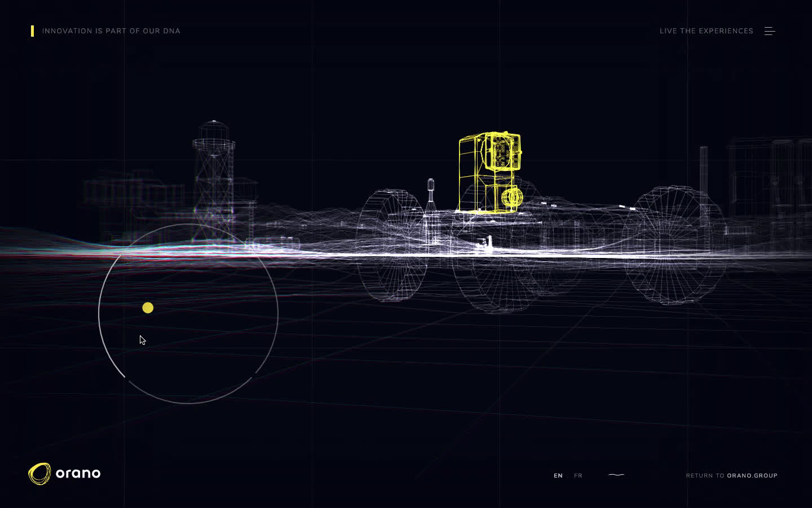
Task: Click the rightmost wireframe wheel
Action: pos(674,246)
